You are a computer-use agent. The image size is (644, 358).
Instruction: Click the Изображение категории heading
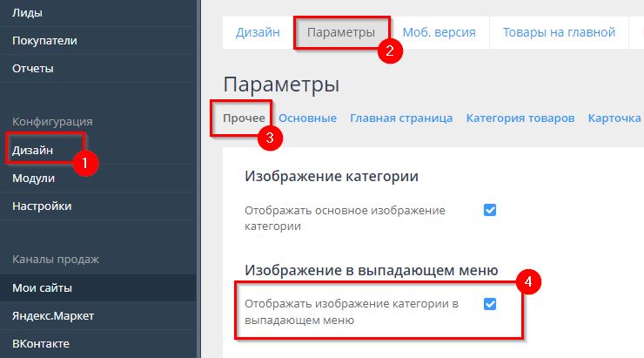coord(332,176)
